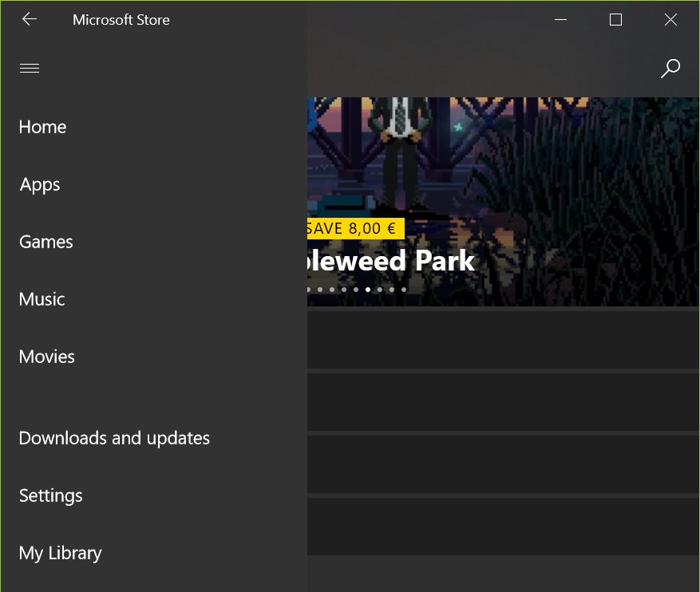
Task: Select the last carousel page dot
Action: pyautogui.click(x=404, y=290)
